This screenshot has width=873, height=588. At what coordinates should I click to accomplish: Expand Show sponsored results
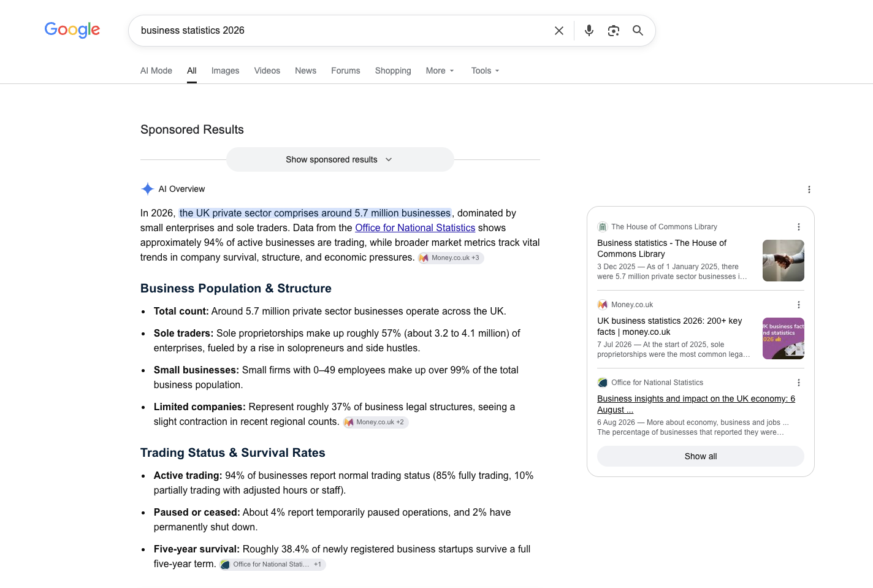(x=340, y=159)
